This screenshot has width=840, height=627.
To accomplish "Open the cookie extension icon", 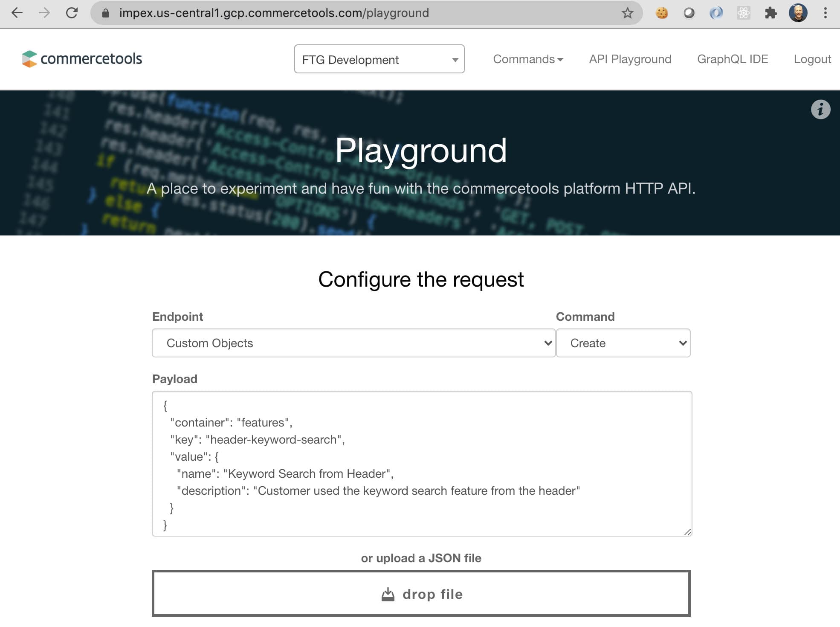I will point(662,13).
